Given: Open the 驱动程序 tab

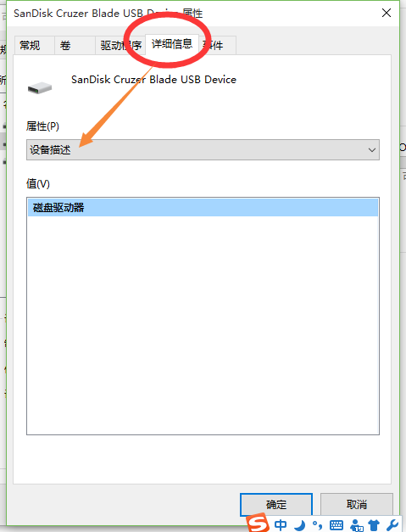Looking at the screenshot, I should (120, 45).
